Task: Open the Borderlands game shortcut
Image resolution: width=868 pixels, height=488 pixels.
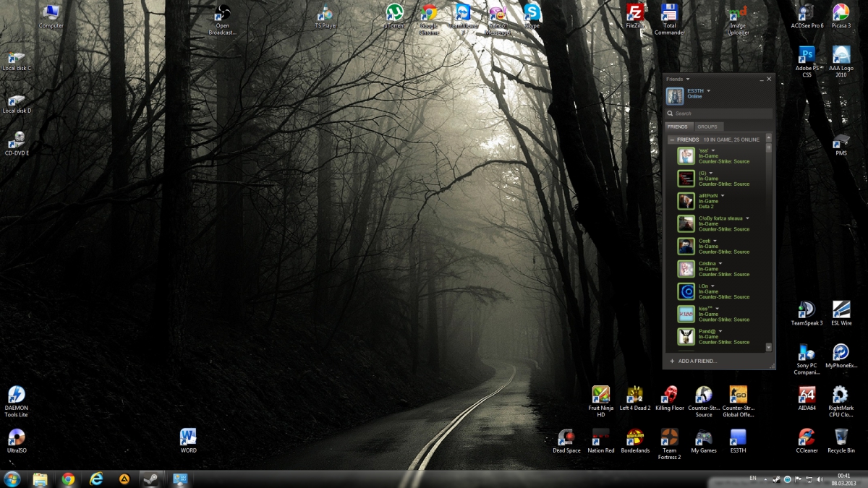Action: coord(634,438)
